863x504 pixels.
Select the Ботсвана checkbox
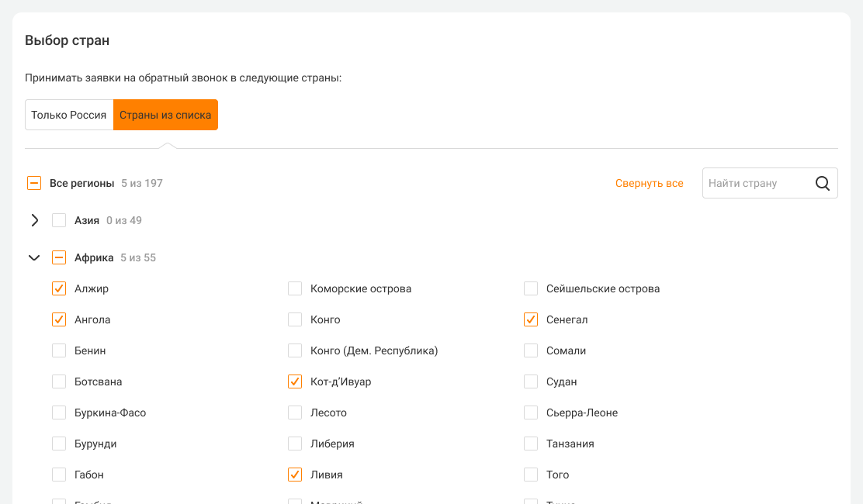point(59,381)
